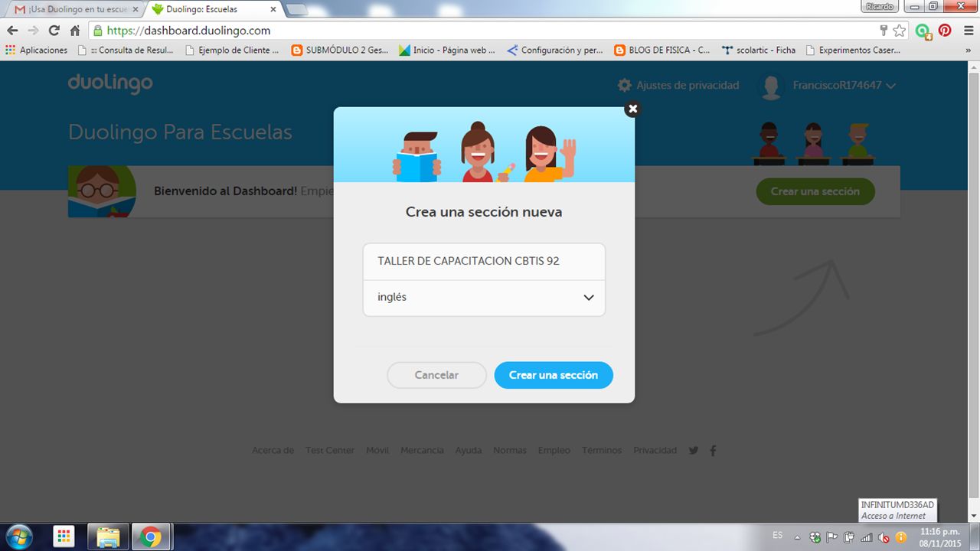The image size is (980, 551).
Task: Open scolartic - Ficha bookmark
Action: (x=759, y=50)
